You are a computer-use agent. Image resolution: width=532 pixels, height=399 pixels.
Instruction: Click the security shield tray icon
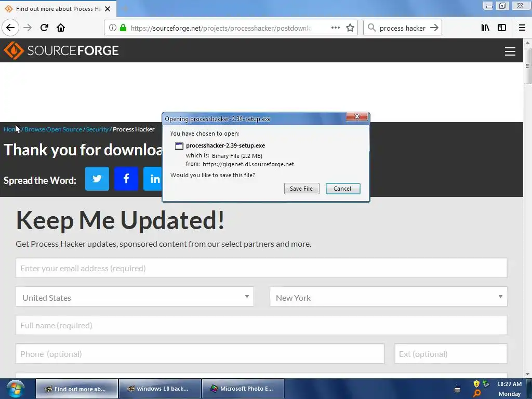tap(476, 384)
